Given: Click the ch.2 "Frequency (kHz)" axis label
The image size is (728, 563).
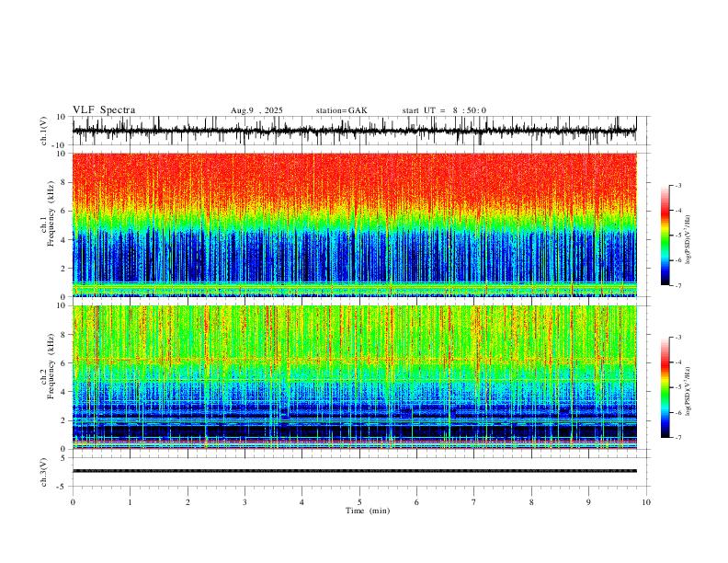Looking at the screenshot, I should click(x=51, y=366).
